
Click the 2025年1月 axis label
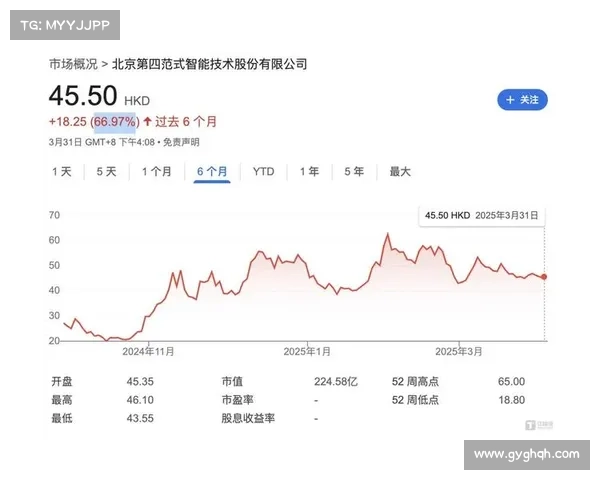(307, 352)
